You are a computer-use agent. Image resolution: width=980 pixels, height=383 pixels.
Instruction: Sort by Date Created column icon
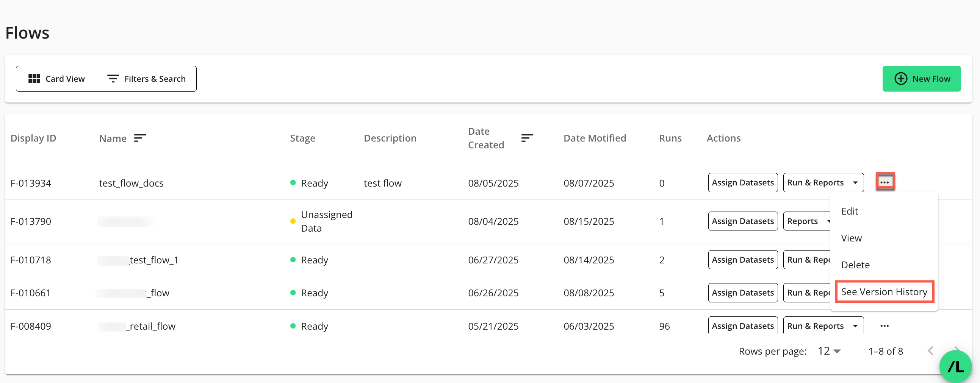coord(526,138)
